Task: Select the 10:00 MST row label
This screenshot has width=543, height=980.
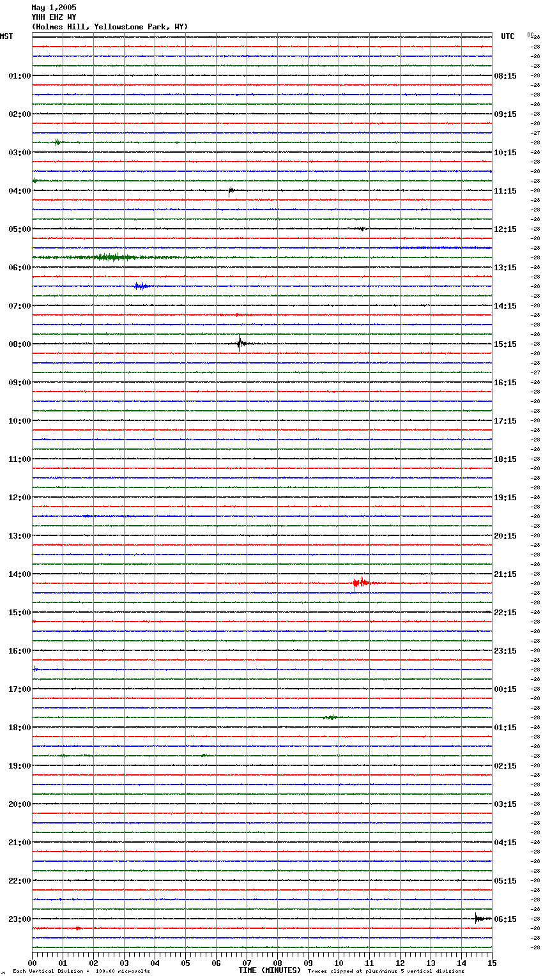Action: coord(20,421)
